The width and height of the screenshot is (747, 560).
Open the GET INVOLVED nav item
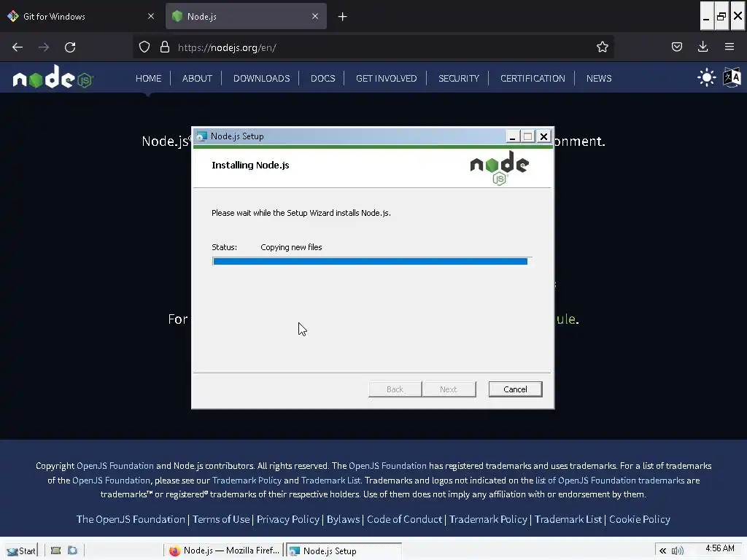pos(387,78)
